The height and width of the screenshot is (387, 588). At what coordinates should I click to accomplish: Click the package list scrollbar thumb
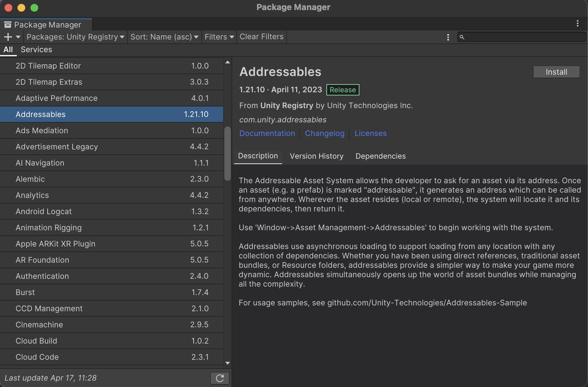click(x=228, y=154)
